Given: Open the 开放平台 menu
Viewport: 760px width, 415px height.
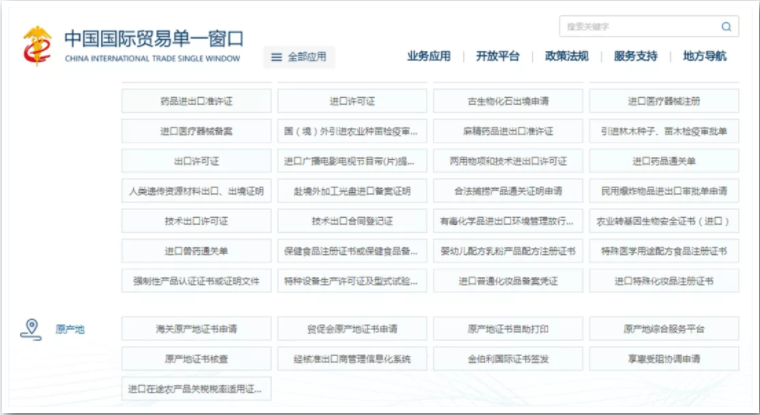Looking at the screenshot, I should click(497, 56).
